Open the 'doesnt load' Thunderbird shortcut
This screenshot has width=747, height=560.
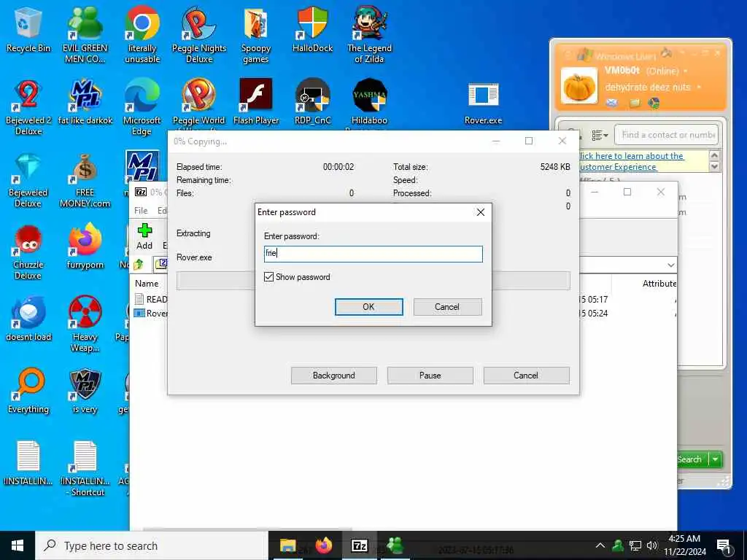point(28,318)
